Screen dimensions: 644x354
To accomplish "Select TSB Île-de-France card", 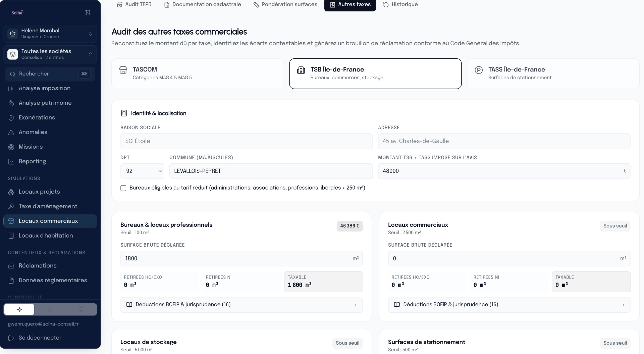I will [375, 73].
